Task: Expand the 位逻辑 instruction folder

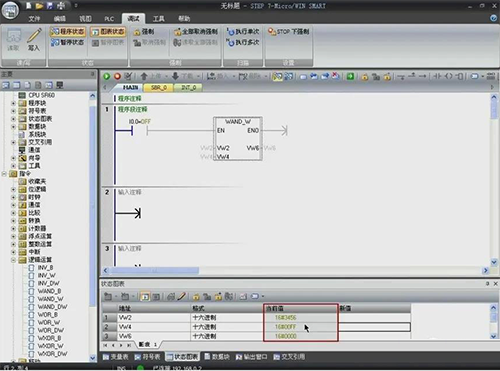Action: pos(13,189)
